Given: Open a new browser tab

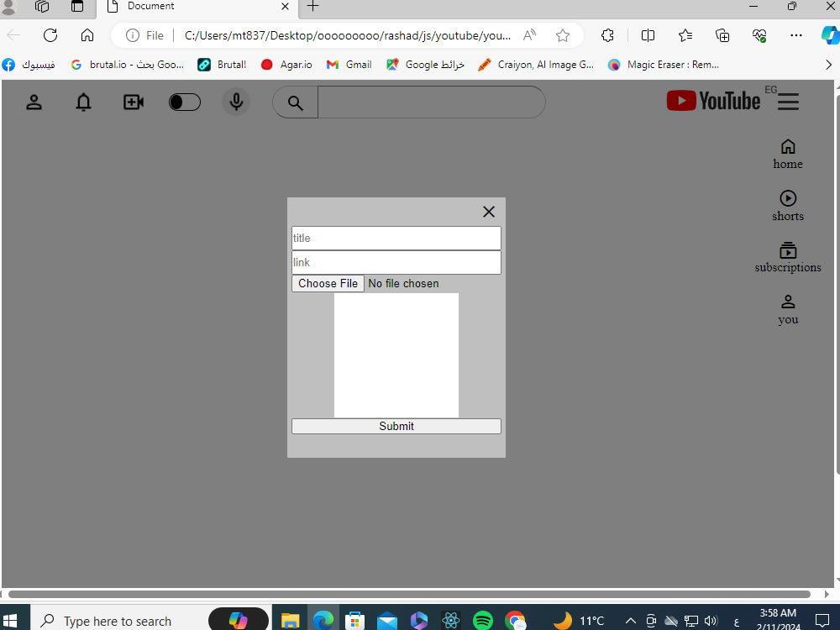Looking at the screenshot, I should coord(313,6).
